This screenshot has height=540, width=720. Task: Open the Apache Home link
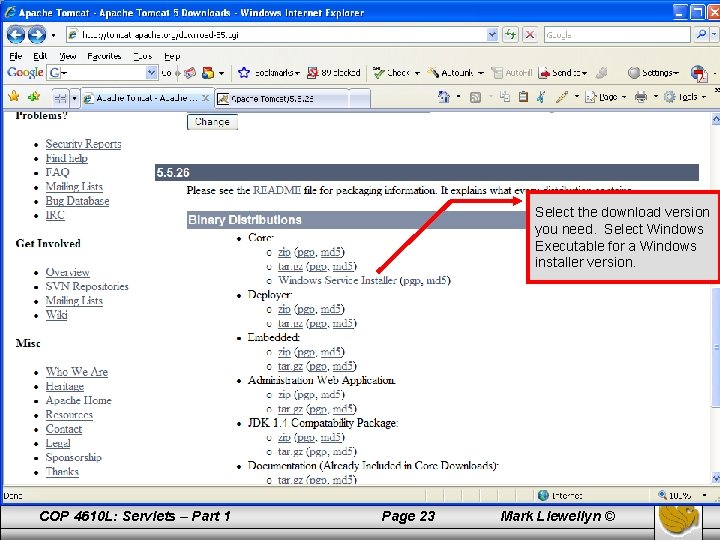point(79,400)
